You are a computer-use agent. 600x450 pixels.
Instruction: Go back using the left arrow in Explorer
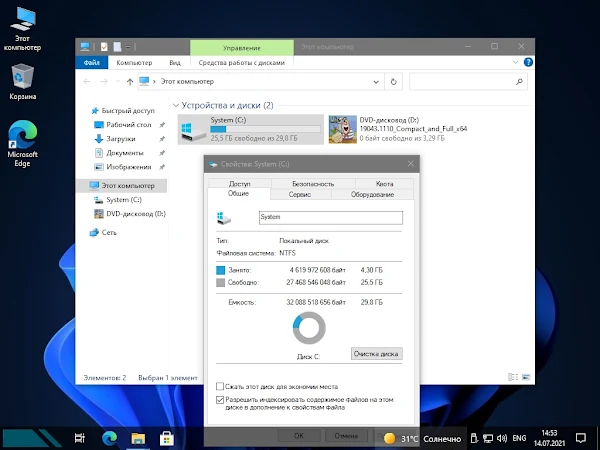click(87, 82)
